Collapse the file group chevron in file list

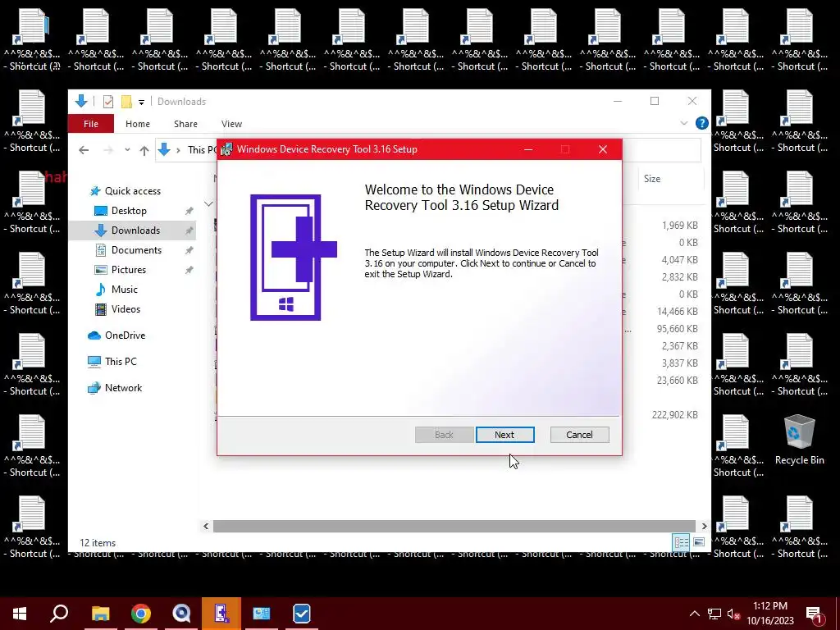click(x=208, y=203)
